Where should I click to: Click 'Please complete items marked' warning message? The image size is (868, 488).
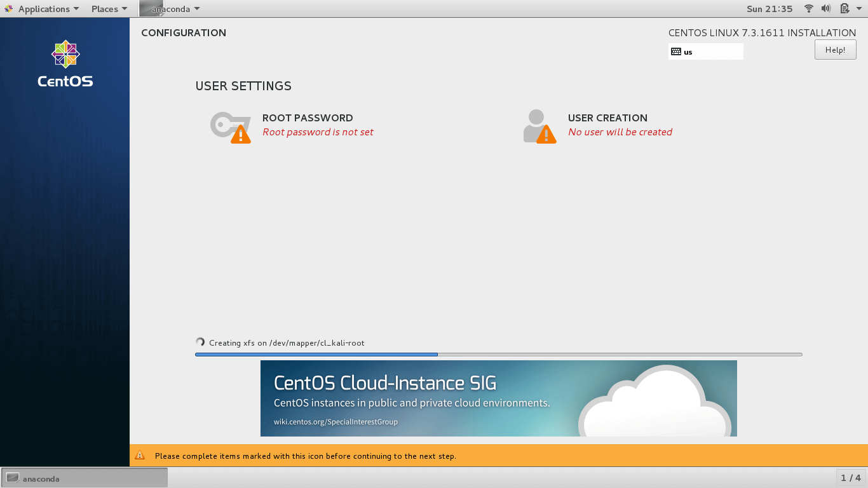[x=306, y=456]
